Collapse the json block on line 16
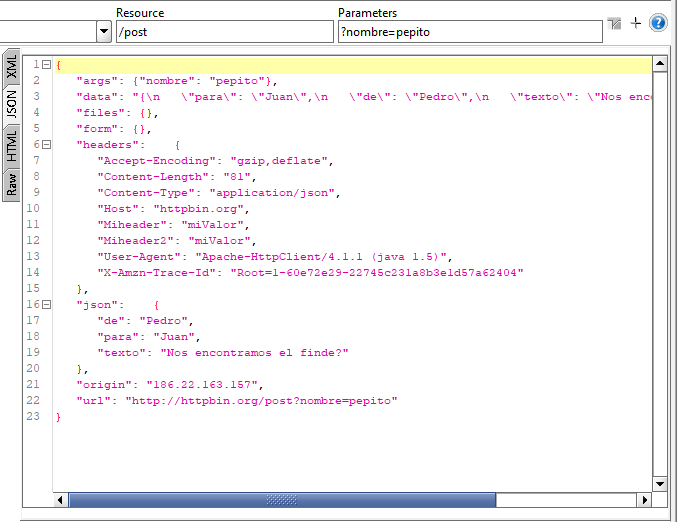The image size is (679, 522). coord(46,305)
